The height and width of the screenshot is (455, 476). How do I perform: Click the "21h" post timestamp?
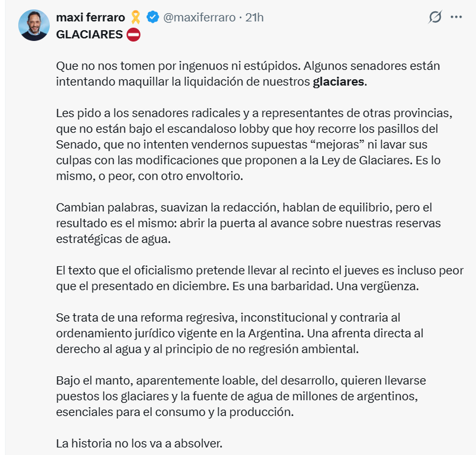pyautogui.click(x=254, y=17)
